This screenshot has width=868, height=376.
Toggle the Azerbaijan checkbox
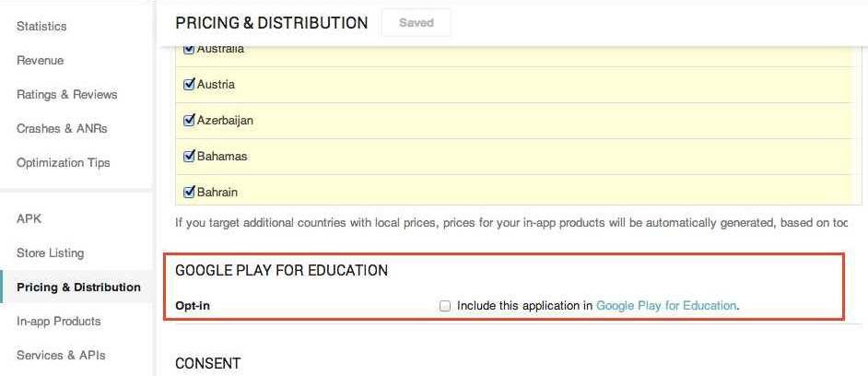(x=190, y=120)
